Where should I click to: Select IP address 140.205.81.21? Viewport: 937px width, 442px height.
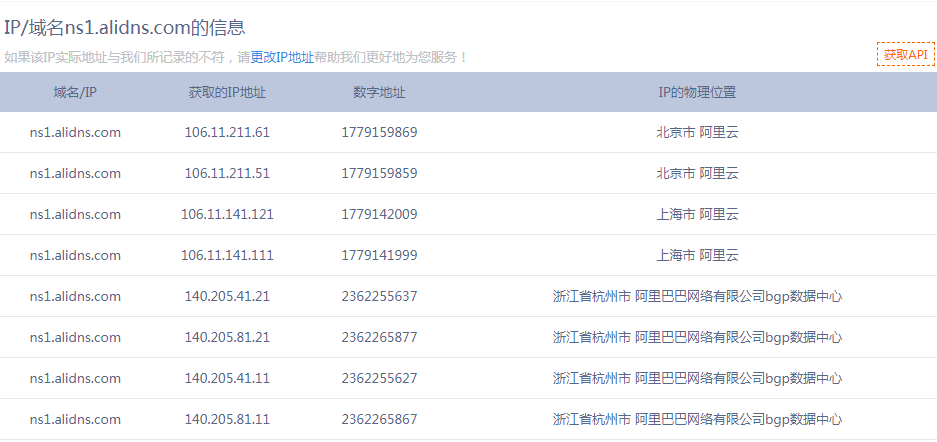(227, 337)
